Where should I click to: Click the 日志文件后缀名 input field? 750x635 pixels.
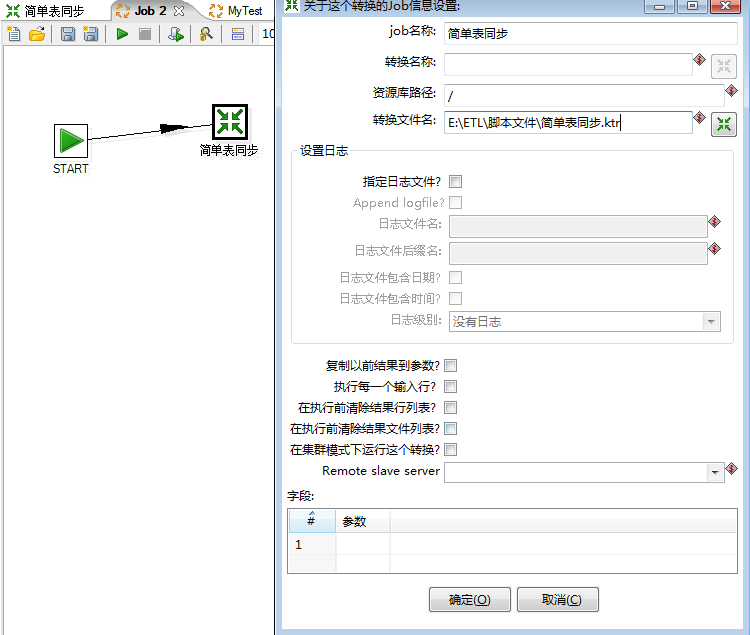click(578, 253)
